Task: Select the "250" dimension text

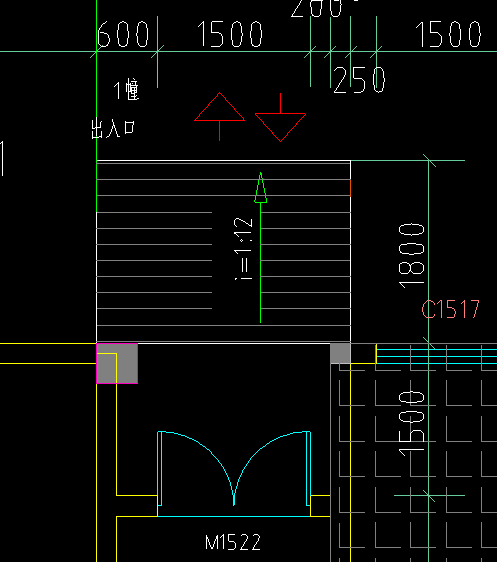Action: pos(359,80)
